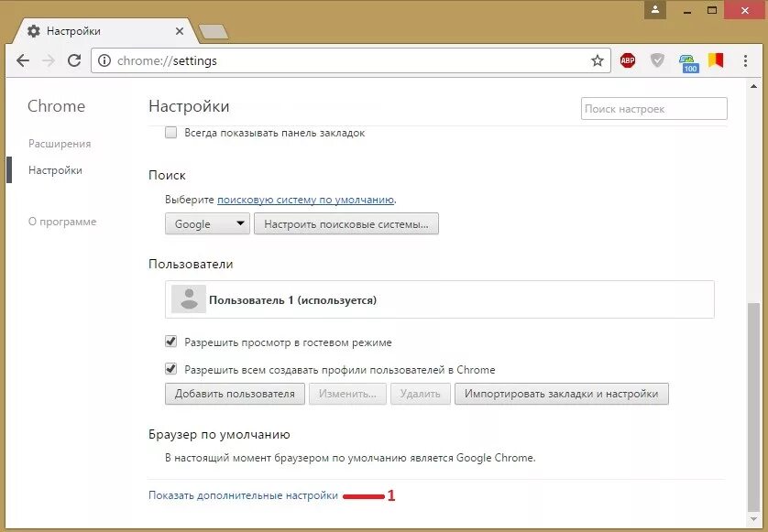Open the Adblock Plus extension icon
The height and width of the screenshot is (532, 768).
628,60
